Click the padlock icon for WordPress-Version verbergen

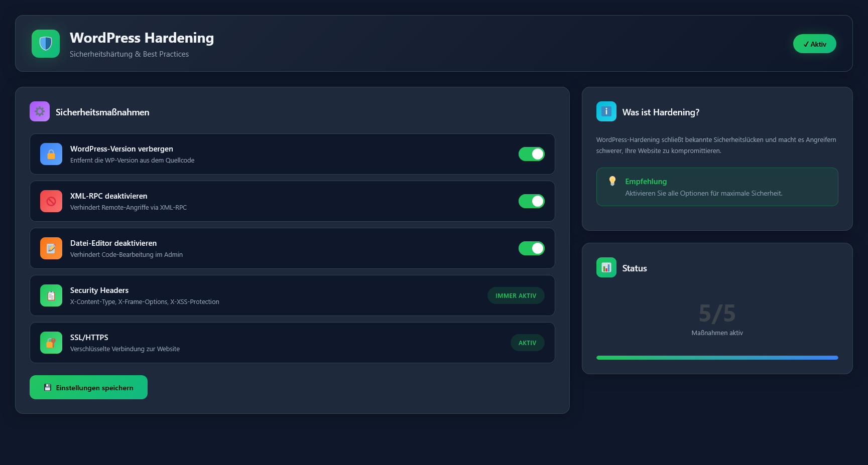[x=51, y=154]
